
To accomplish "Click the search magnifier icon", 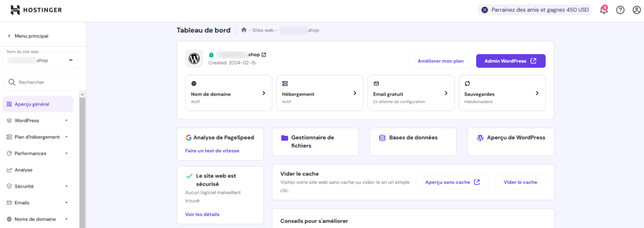I will (12, 82).
